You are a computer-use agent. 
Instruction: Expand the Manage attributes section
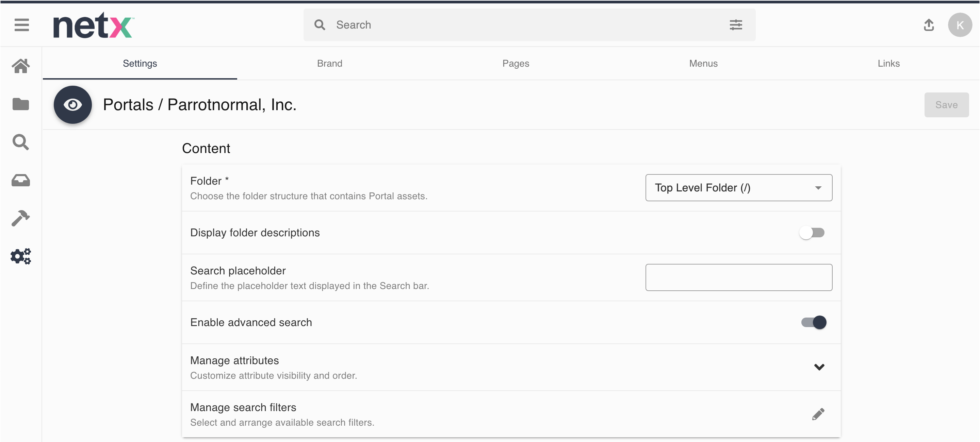[x=819, y=367]
